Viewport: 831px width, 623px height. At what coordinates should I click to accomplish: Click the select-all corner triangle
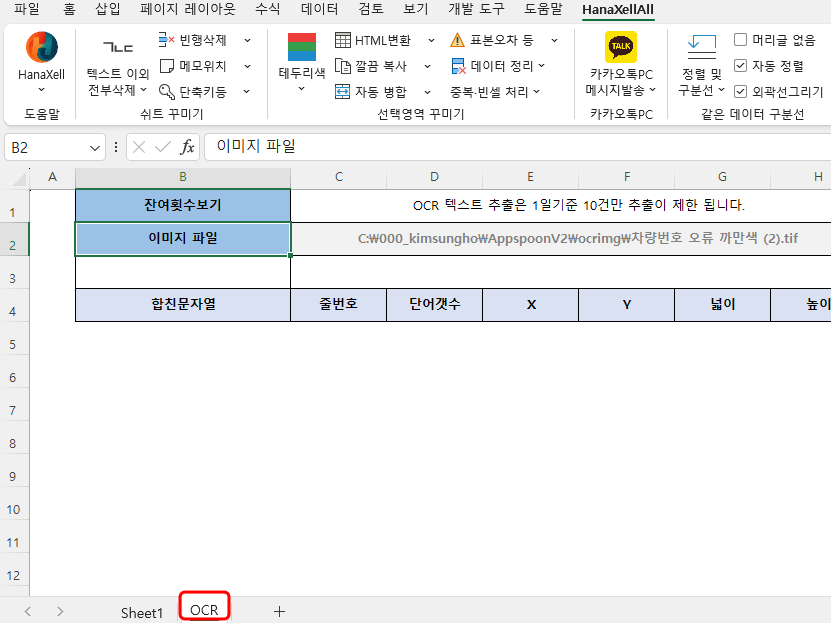click(19, 179)
